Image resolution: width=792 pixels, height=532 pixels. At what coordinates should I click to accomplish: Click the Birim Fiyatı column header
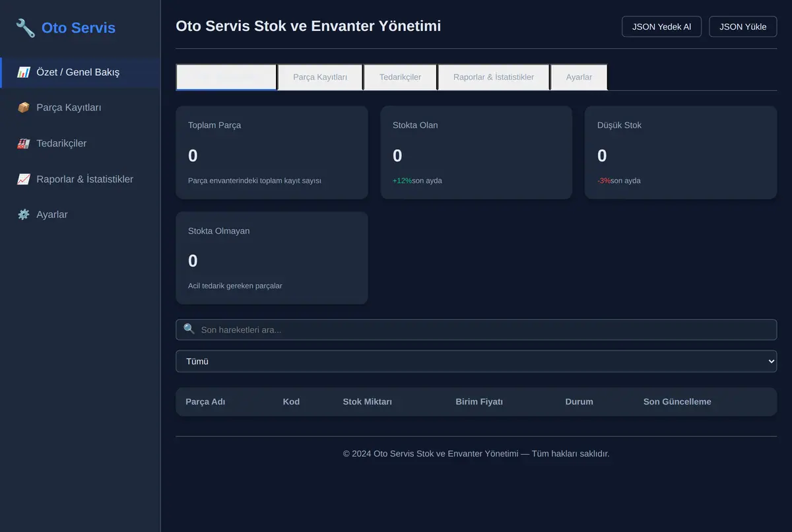point(479,401)
